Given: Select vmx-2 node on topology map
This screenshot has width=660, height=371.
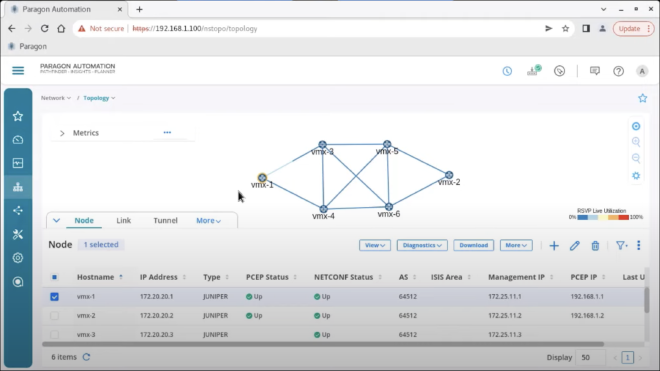Looking at the screenshot, I should click(x=449, y=175).
